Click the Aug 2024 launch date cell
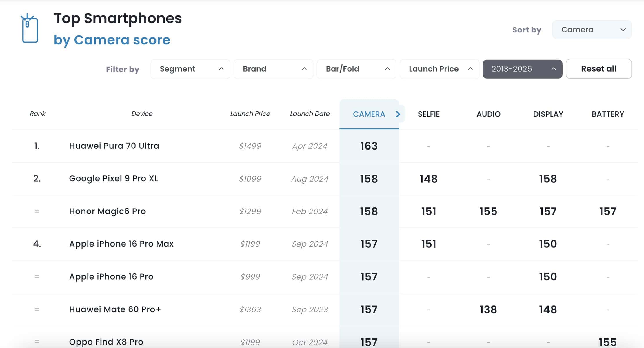 point(310,179)
